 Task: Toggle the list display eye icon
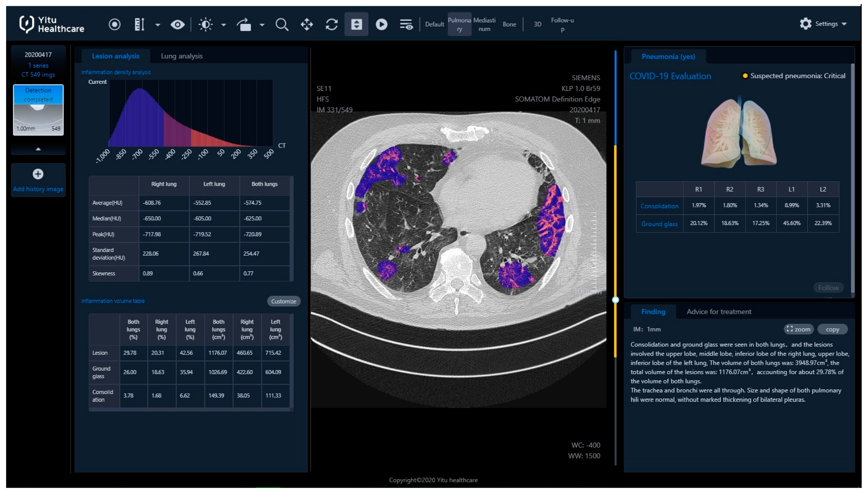tap(406, 24)
